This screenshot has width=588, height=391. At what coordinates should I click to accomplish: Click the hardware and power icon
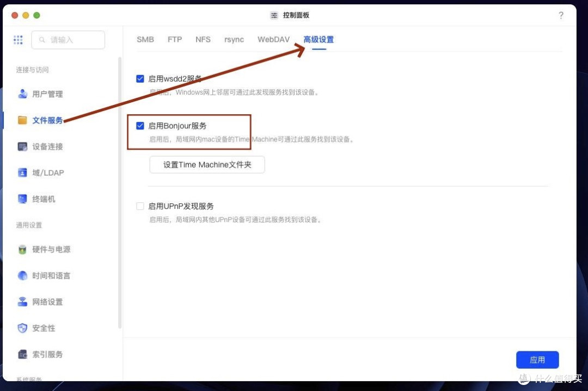pyautogui.click(x=22, y=250)
